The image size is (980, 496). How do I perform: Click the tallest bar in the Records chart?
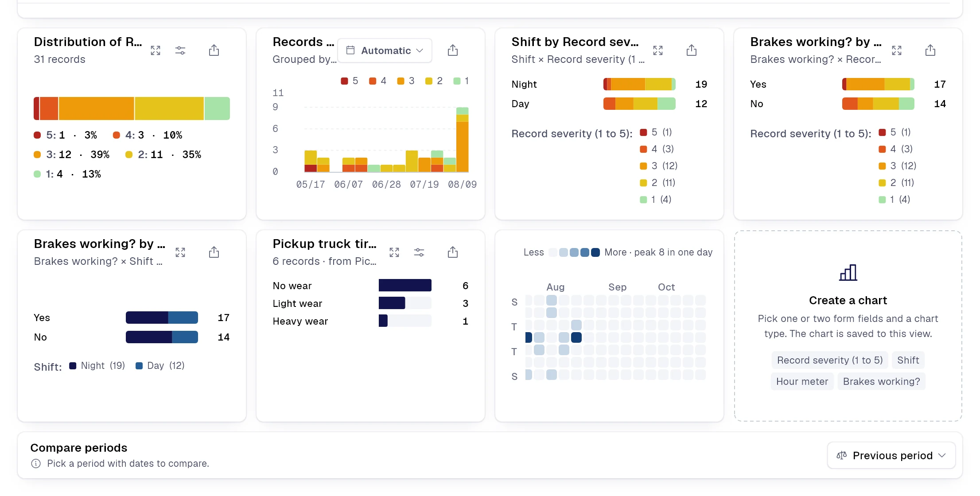tap(462, 139)
